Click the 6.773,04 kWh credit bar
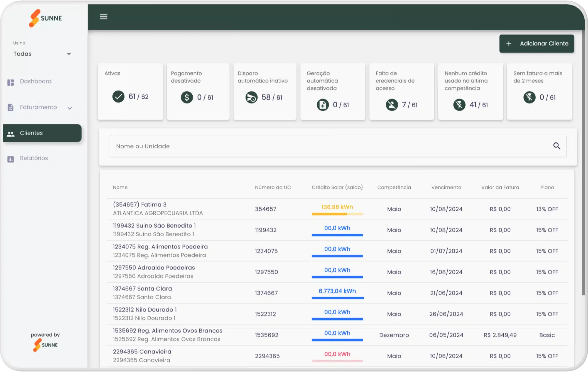 [338, 298]
